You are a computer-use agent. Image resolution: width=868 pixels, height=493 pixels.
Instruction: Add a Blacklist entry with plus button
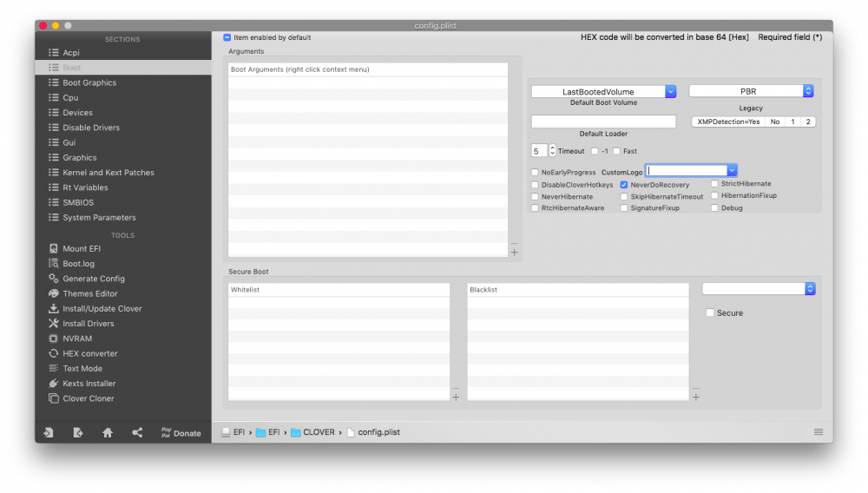(x=696, y=397)
